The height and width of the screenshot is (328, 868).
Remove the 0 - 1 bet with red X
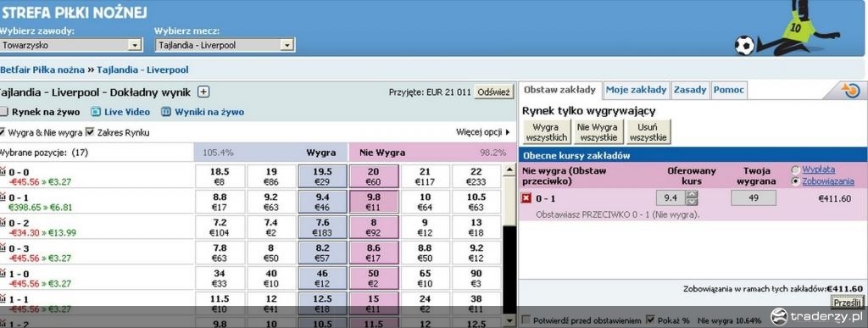[x=526, y=198]
